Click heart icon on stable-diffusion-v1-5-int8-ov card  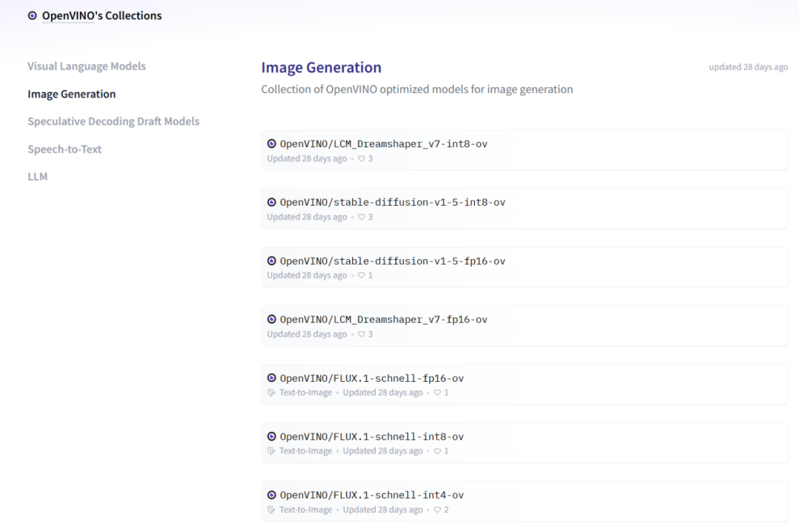click(361, 217)
